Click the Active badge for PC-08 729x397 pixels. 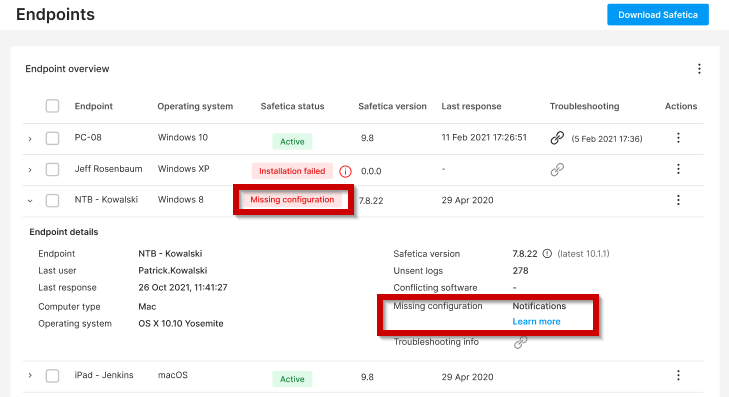point(292,141)
